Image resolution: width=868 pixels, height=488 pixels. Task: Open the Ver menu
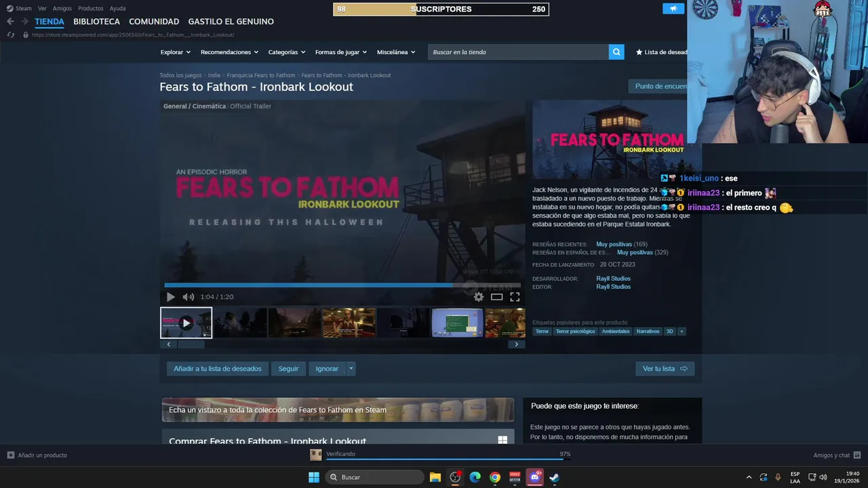[x=42, y=9]
